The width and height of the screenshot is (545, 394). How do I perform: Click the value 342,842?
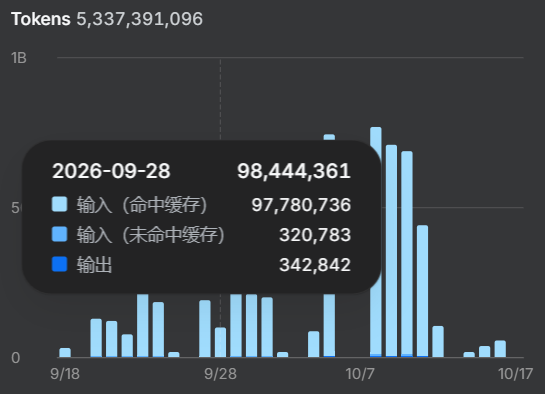point(315,265)
